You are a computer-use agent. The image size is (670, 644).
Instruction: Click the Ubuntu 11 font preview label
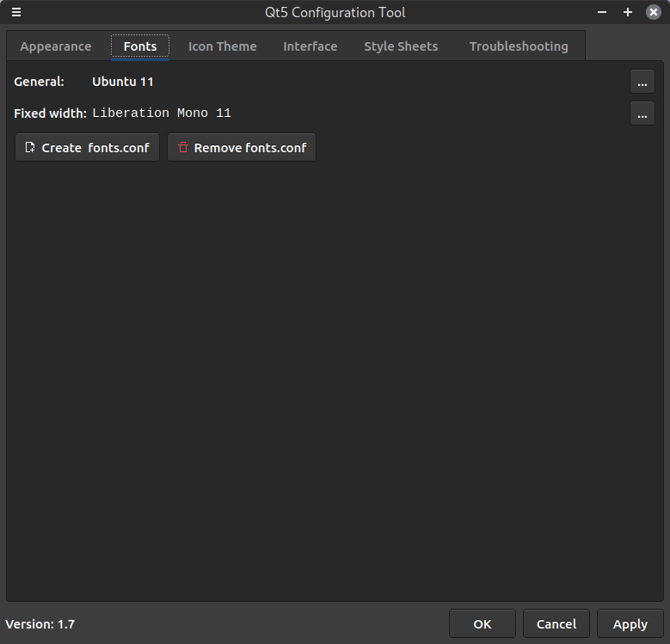click(x=123, y=83)
